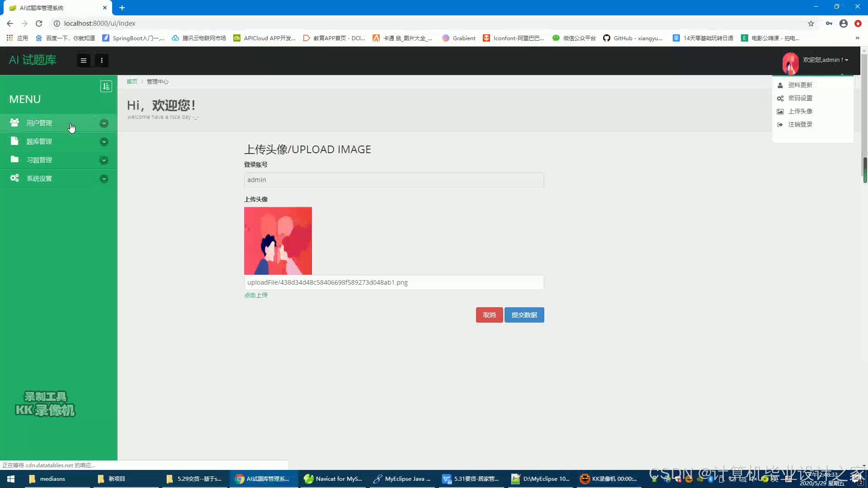This screenshot has width=868, height=488.
Task: Expand the 习题管理 chevron arrow
Action: pyautogui.click(x=104, y=160)
